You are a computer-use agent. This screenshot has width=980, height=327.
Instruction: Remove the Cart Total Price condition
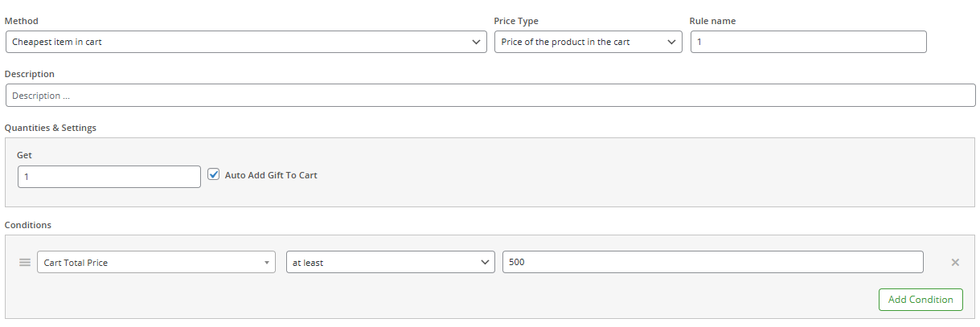955,263
